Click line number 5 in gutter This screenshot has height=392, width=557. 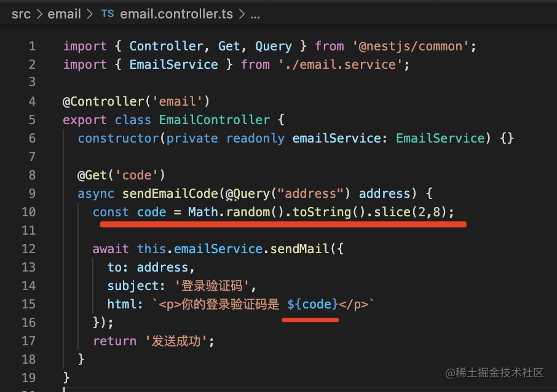tap(32, 120)
